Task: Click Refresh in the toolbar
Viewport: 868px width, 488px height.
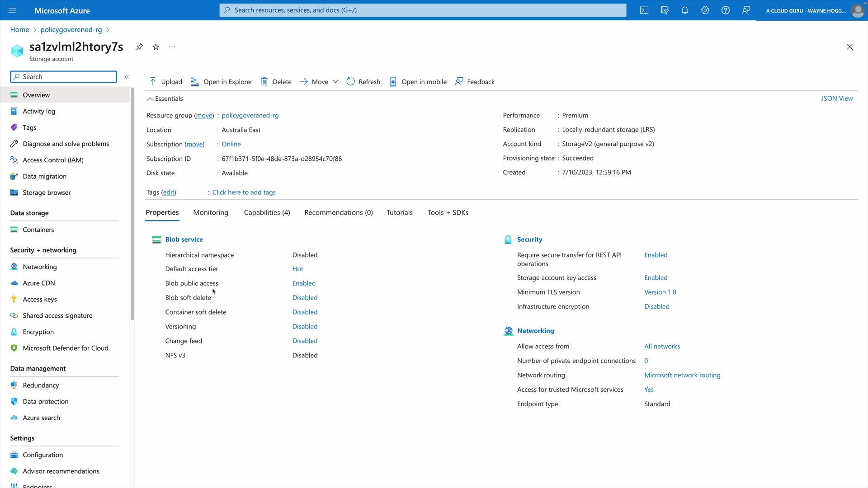Action: 363,82
